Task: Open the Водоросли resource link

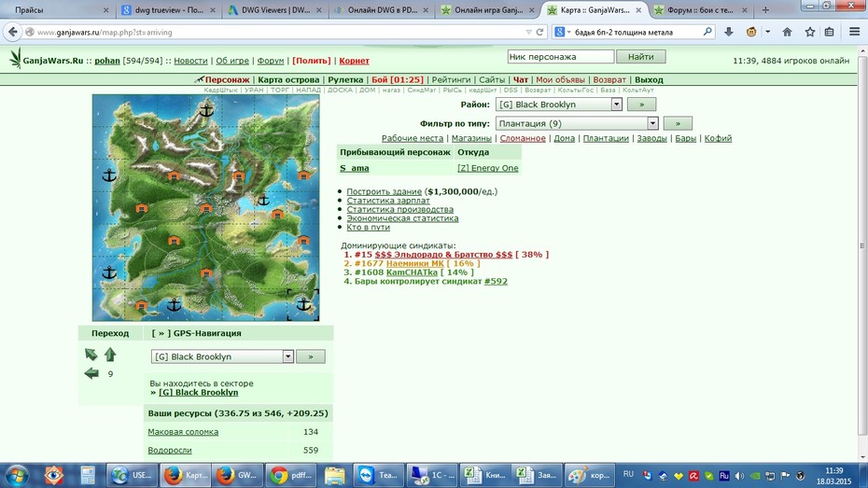Action: click(x=169, y=451)
